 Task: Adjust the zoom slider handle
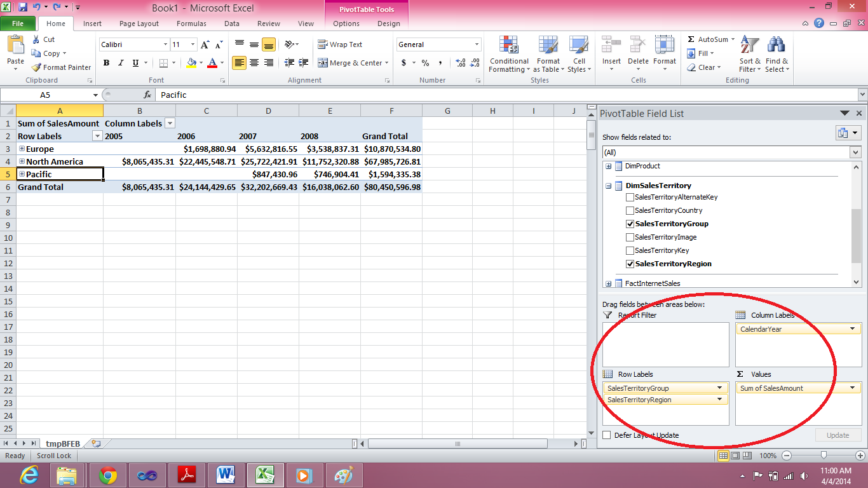pyautogui.click(x=824, y=456)
